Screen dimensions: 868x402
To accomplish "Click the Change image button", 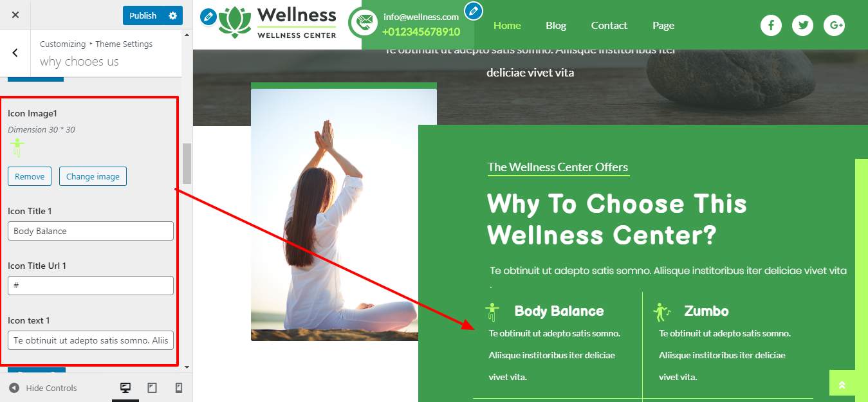I will (93, 176).
